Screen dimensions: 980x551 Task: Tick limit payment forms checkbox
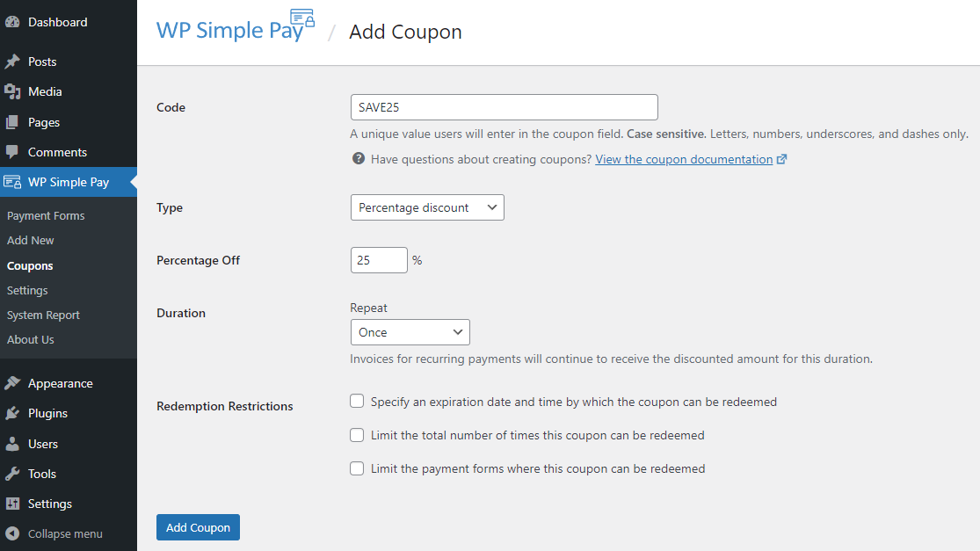pos(357,468)
